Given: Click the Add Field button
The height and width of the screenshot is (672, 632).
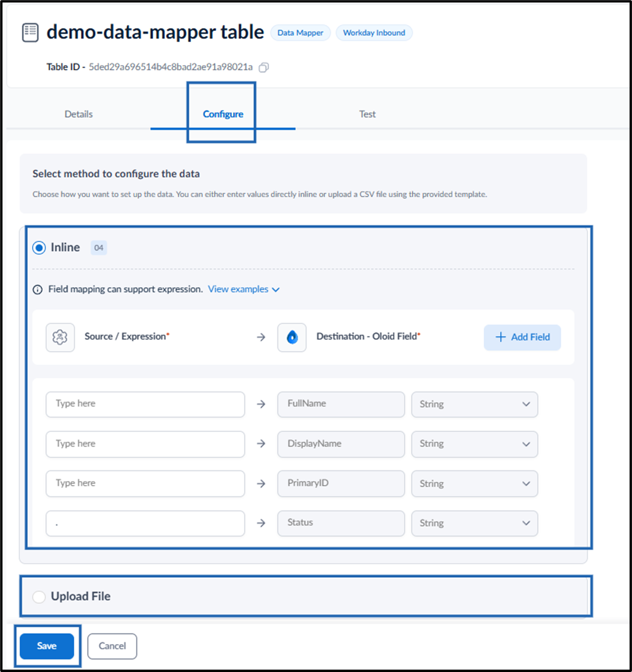Looking at the screenshot, I should click(522, 337).
